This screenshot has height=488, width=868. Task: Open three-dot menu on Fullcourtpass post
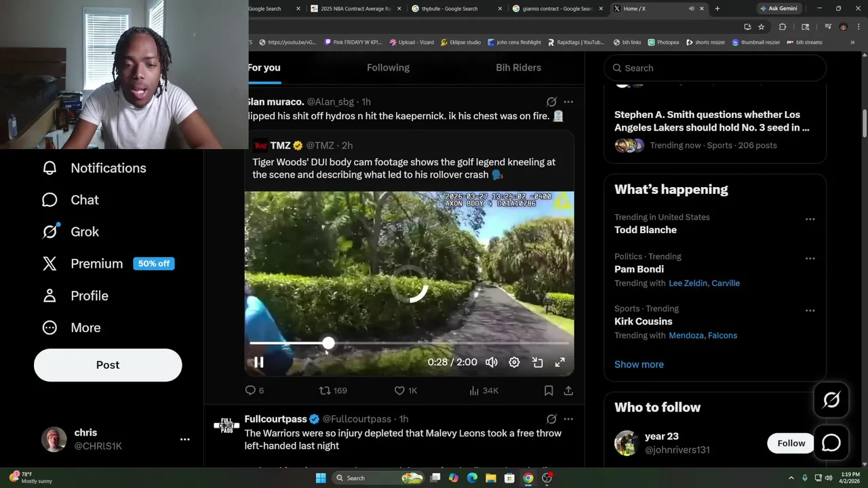coord(568,419)
